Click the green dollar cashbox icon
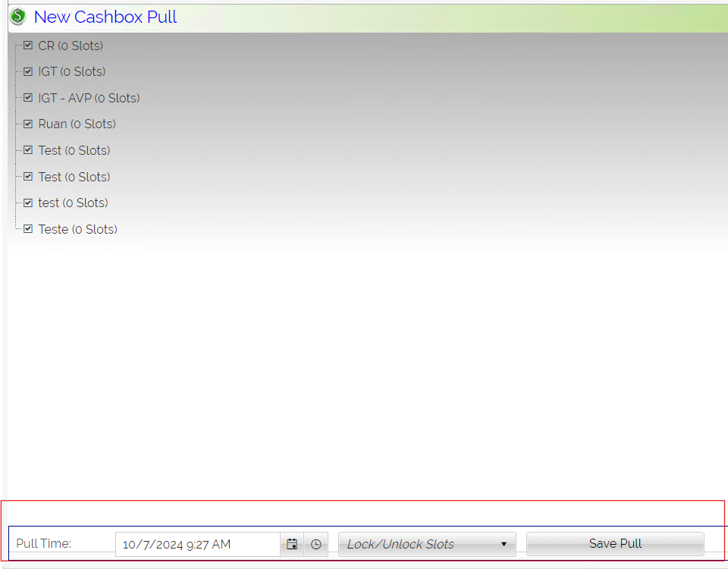 point(18,16)
